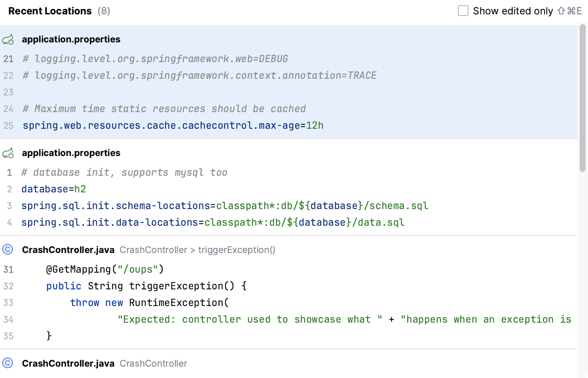Screen dimensions: 588x378
Task: Jump to the @GetMapping("/oups") line
Action: [x=105, y=270]
